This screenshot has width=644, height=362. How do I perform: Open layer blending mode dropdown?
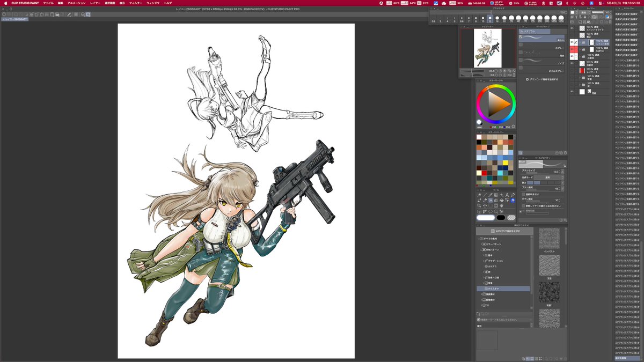coord(584,12)
